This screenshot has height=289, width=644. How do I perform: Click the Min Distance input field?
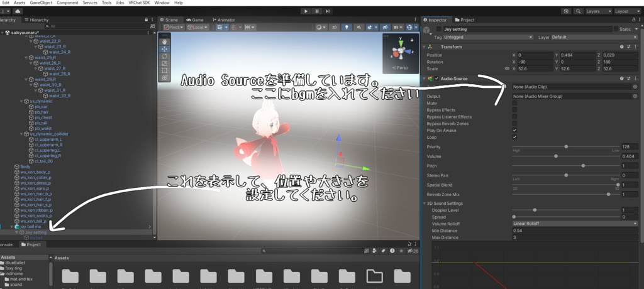click(575, 231)
